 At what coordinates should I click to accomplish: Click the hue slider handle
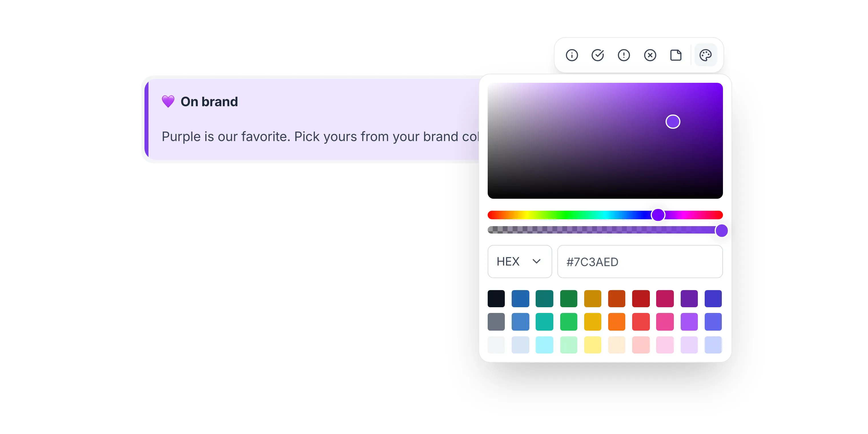658,215
